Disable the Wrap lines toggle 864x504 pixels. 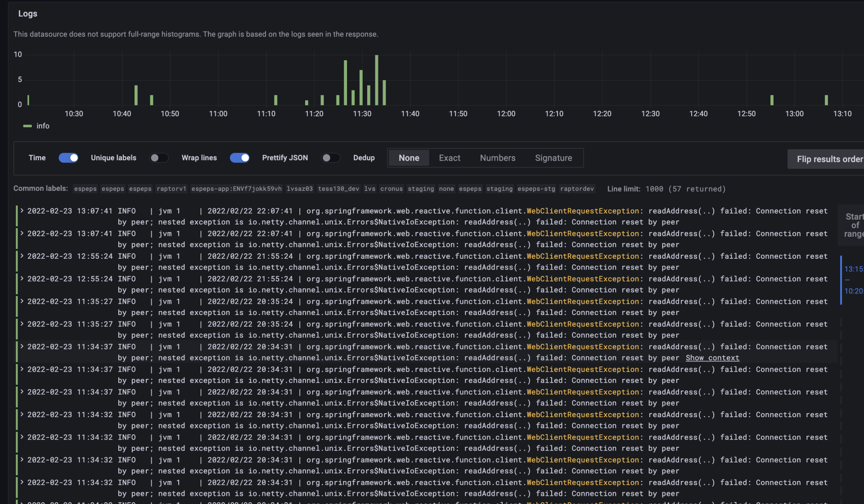pos(239,158)
